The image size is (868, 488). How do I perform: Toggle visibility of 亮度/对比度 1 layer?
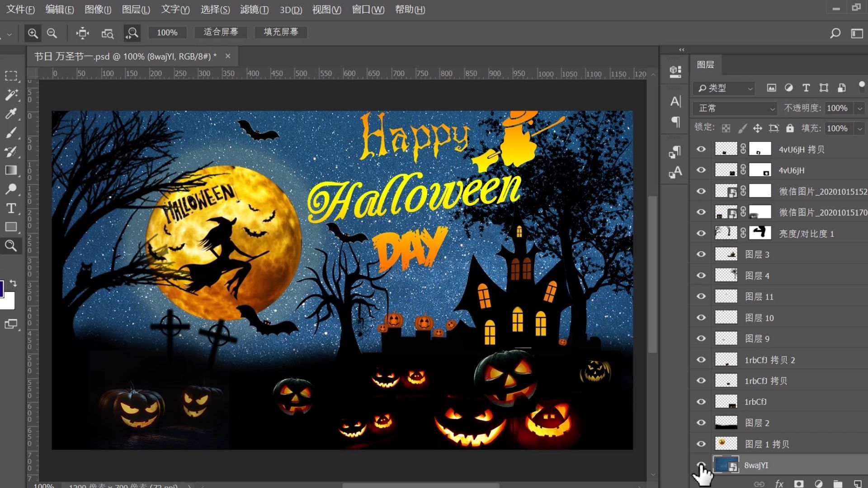coord(701,233)
